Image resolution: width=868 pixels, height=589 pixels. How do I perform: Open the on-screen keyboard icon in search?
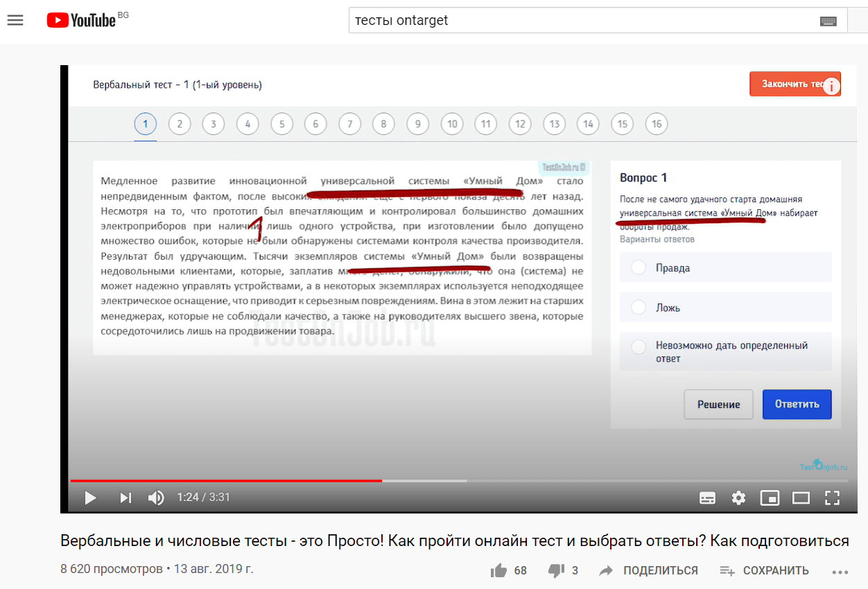click(828, 21)
